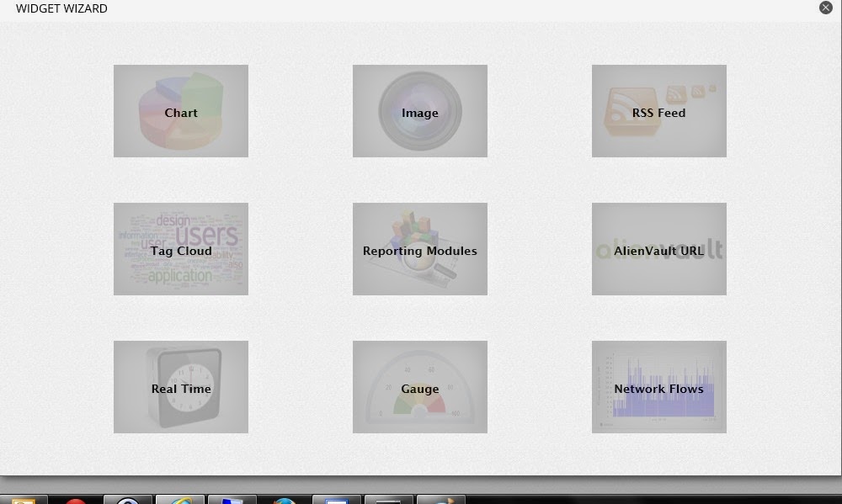Viewport: 842px width, 504px height.
Task: Open the Reporting Modules widget option
Action: point(419,249)
